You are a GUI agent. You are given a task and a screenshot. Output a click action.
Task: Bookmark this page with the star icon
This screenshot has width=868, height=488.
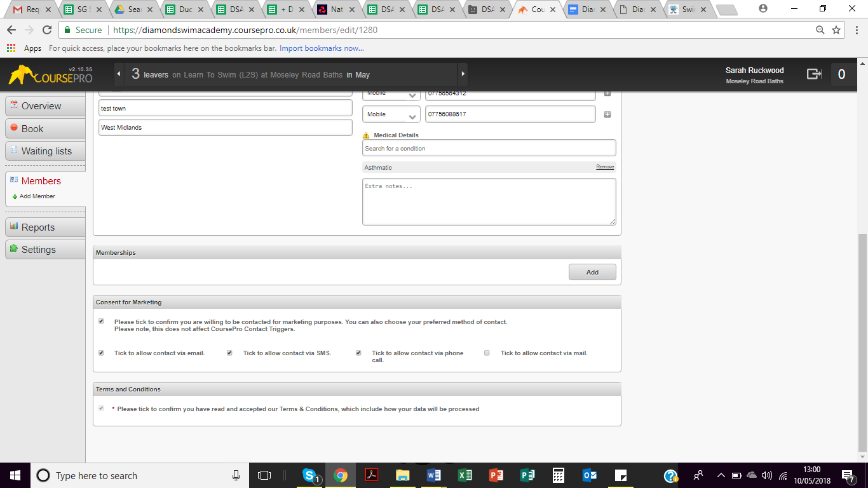[836, 30]
